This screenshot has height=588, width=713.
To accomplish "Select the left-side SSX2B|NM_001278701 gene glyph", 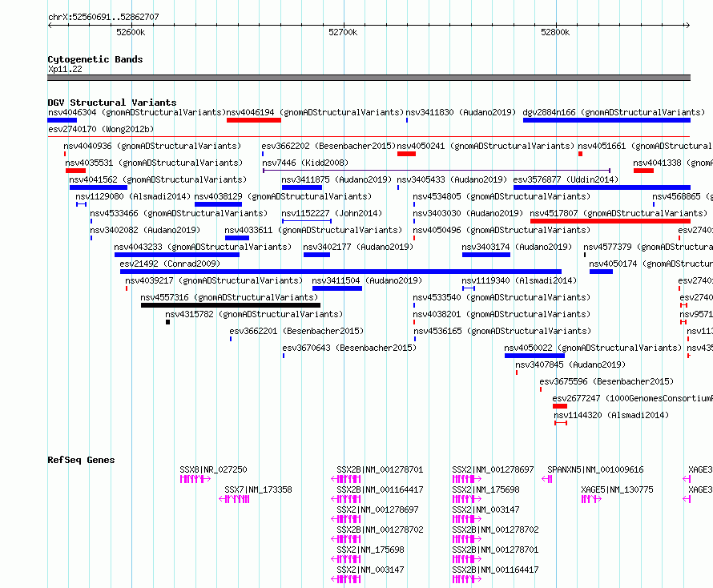I will (345, 479).
